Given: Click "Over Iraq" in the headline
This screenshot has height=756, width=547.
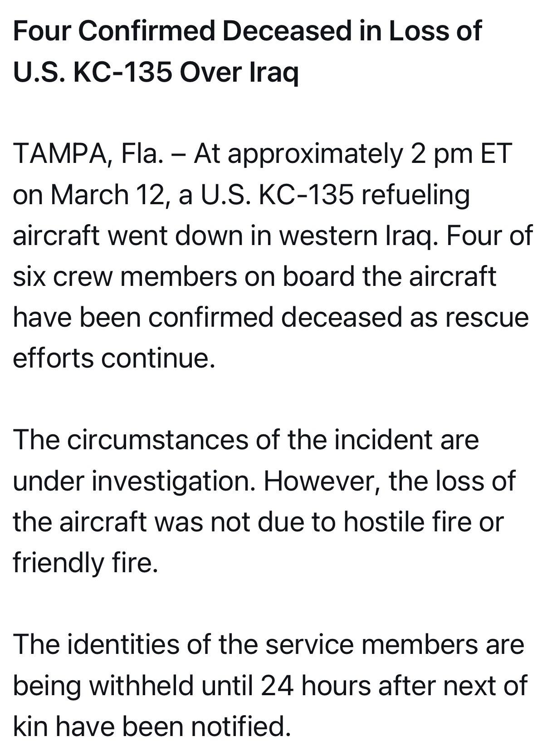Looking at the screenshot, I should (x=239, y=72).
